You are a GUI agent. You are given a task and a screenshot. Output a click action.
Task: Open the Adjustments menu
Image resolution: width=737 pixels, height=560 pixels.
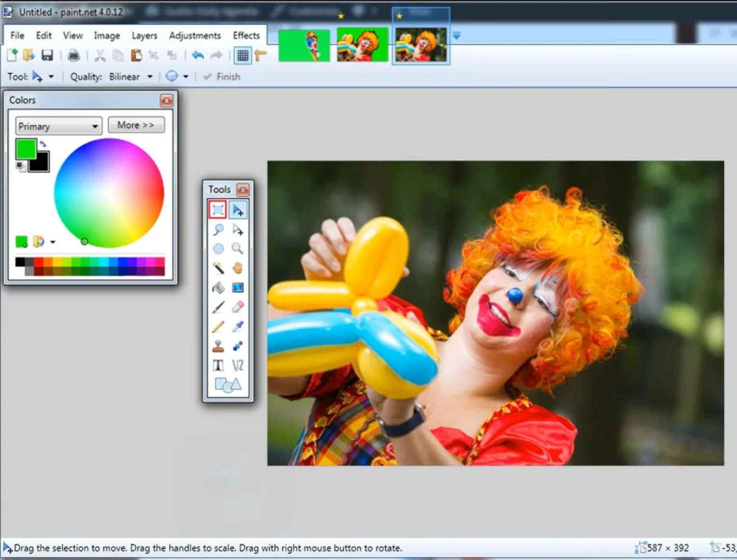click(x=195, y=35)
